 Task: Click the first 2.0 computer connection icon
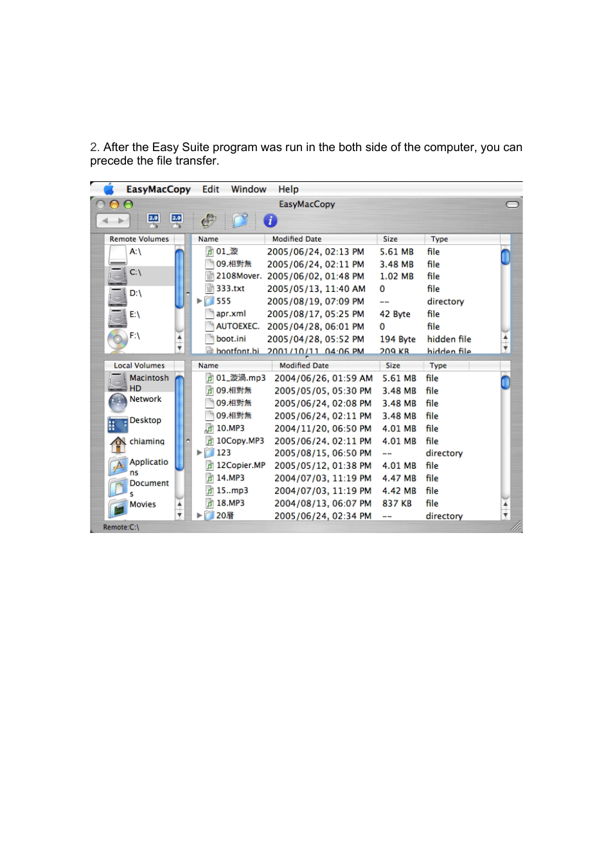153,221
